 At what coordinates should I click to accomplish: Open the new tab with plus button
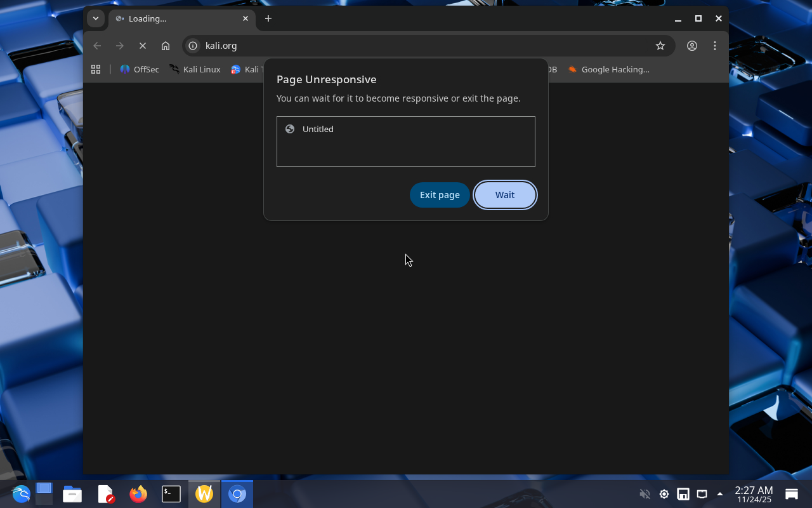(x=268, y=18)
